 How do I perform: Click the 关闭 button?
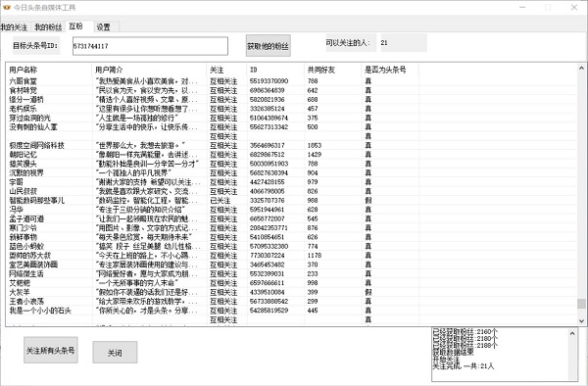click(x=115, y=353)
